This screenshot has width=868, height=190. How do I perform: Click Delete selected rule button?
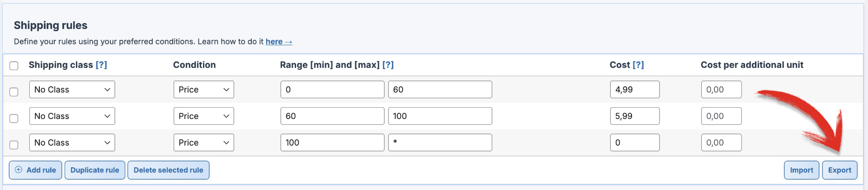tap(168, 170)
